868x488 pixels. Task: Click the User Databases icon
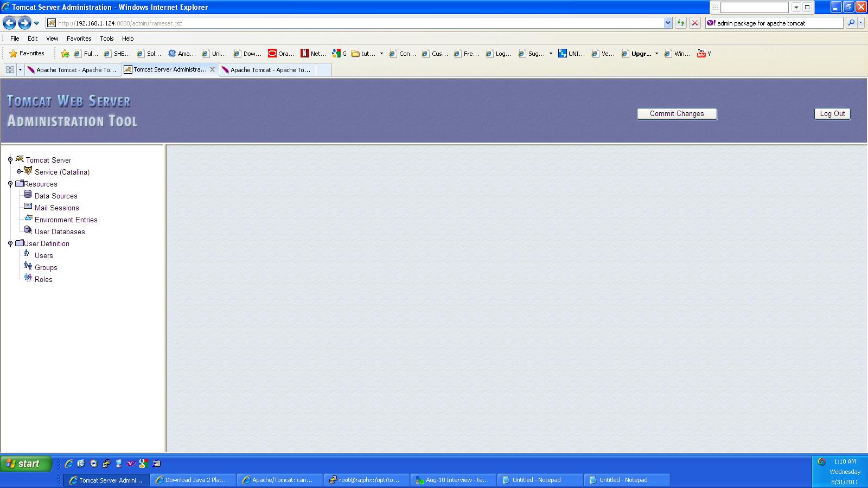click(x=28, y=230)
